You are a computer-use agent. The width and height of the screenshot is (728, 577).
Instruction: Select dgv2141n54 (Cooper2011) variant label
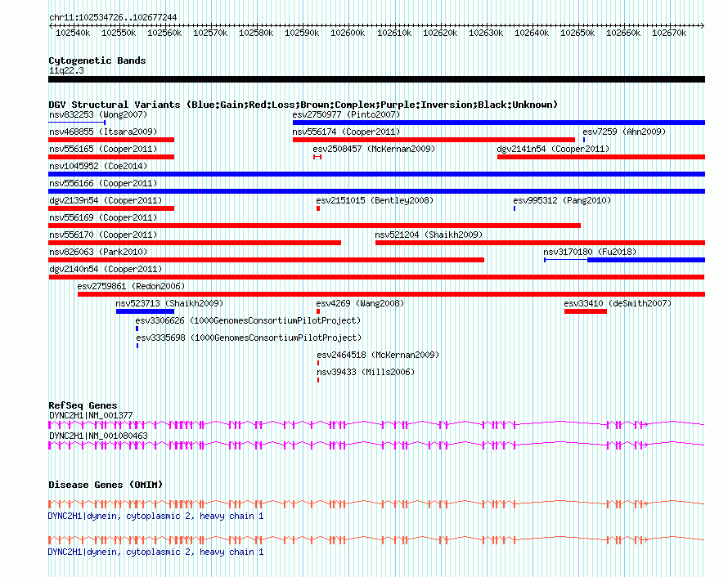pos(553,149)
